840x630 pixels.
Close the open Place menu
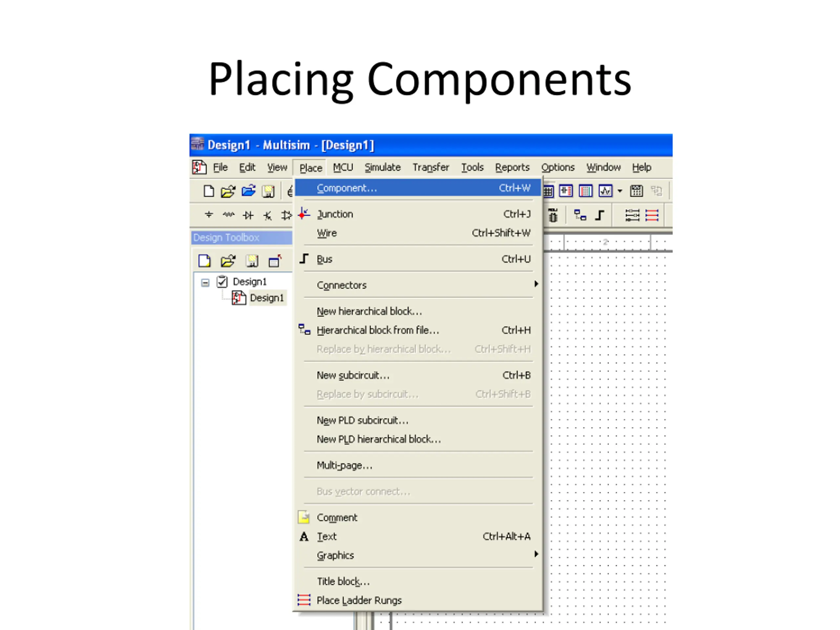(x=311, y=168)
